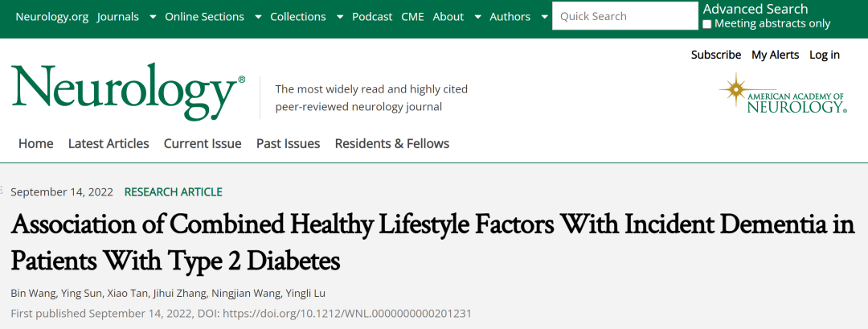Click the American Academy of Neurology logo

(783, 93)
